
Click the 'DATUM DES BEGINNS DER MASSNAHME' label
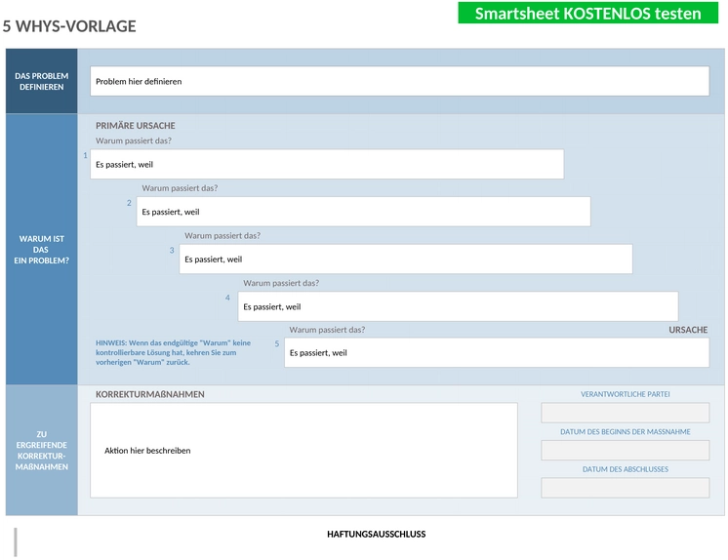pos(625,432)
